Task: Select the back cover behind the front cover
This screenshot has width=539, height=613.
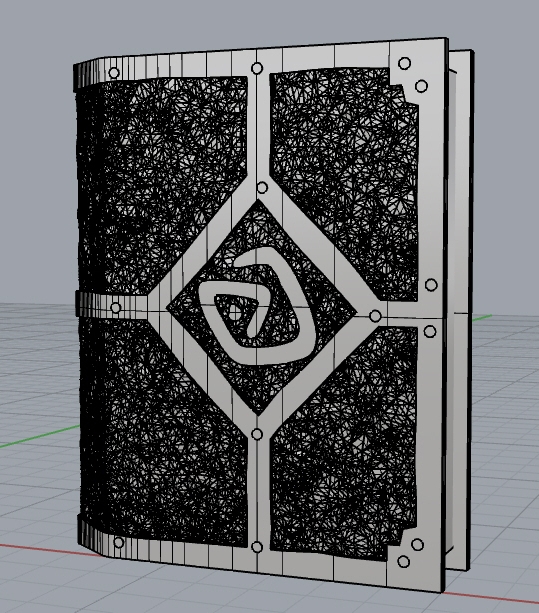Action: pyautogui.click(x=461, y=309)
